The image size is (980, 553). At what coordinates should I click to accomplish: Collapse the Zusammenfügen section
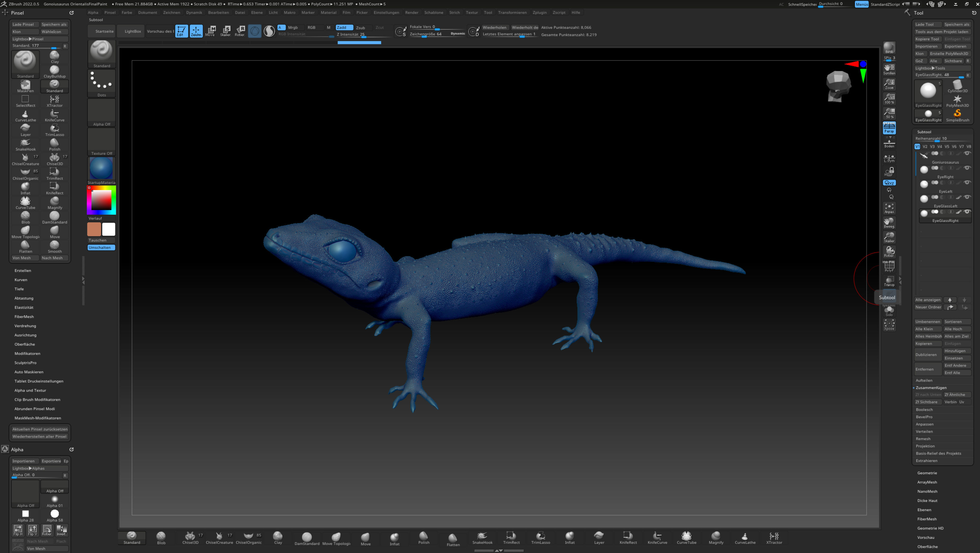pos(931,388)
